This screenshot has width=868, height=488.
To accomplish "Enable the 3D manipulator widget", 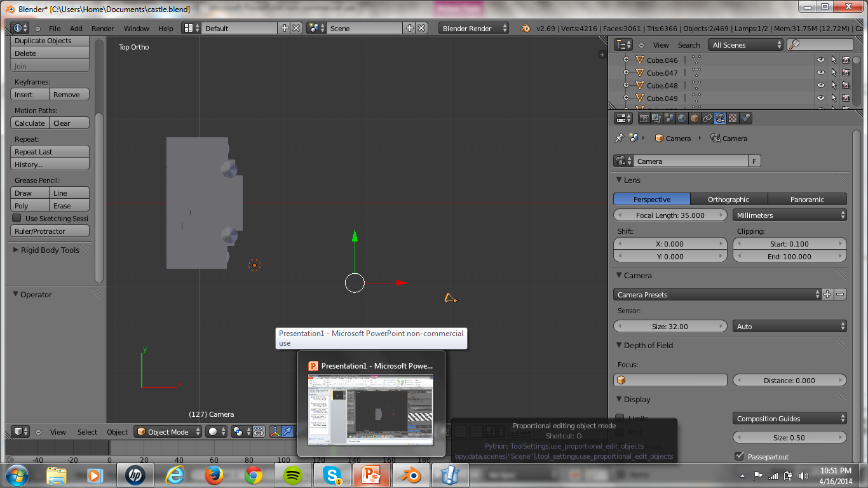I will tap(276, 431).
